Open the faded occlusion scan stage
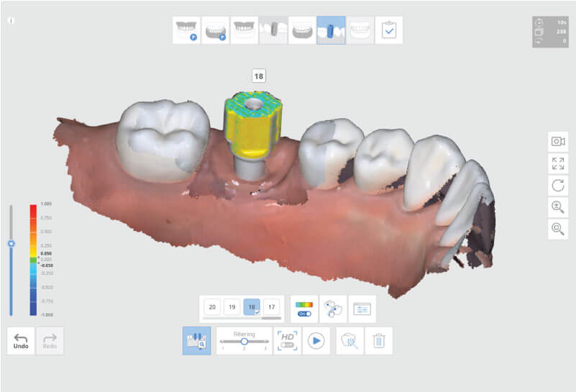Viewport: 576px width, 392px height. (360, 30)
